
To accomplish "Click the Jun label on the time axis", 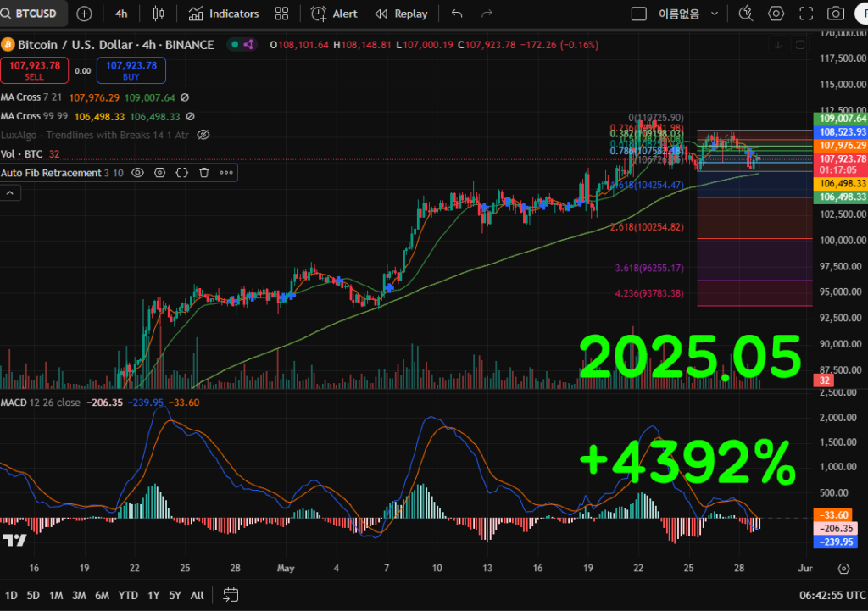I will coord(805,569).
